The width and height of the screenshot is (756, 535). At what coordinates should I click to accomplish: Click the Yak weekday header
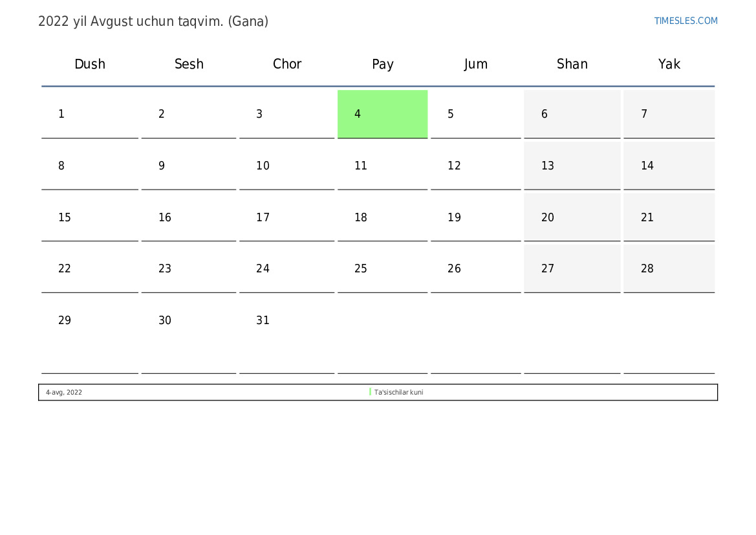coord(669,64)
